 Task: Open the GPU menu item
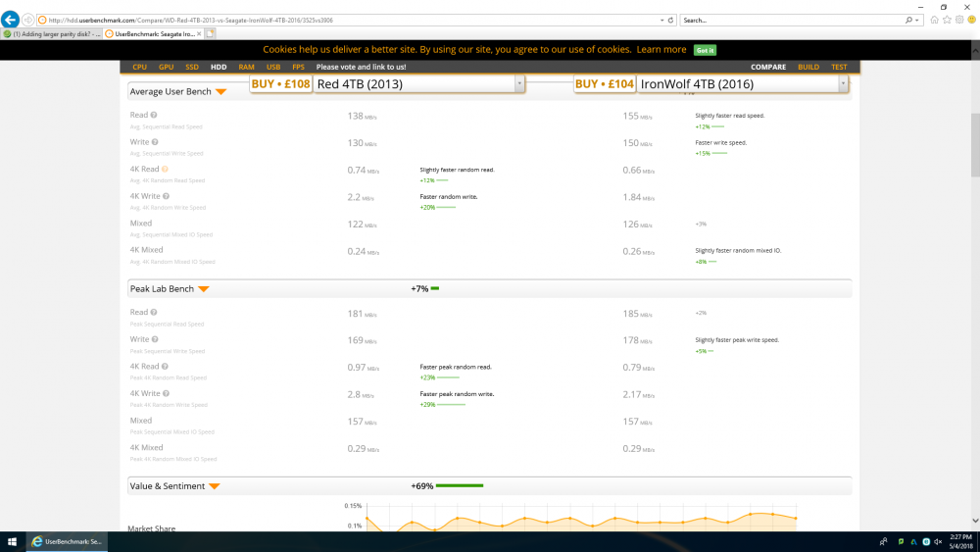[166, 67]
